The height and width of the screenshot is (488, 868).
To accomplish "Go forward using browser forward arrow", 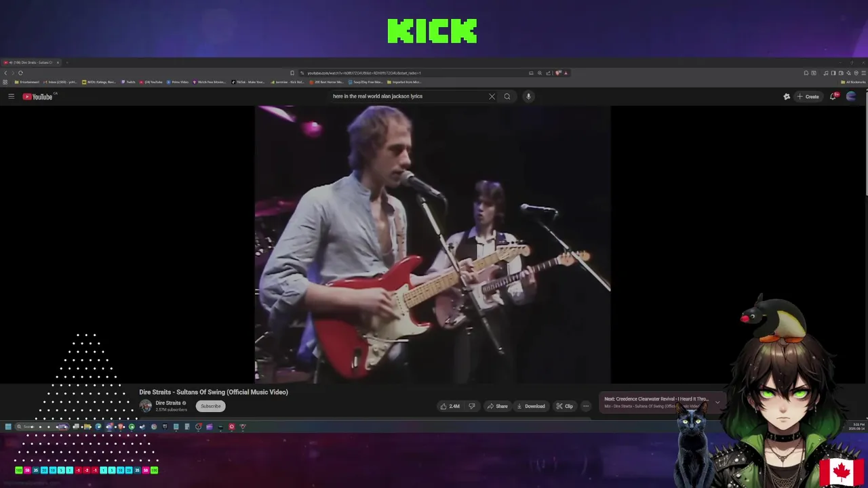I will pos(13,73).
